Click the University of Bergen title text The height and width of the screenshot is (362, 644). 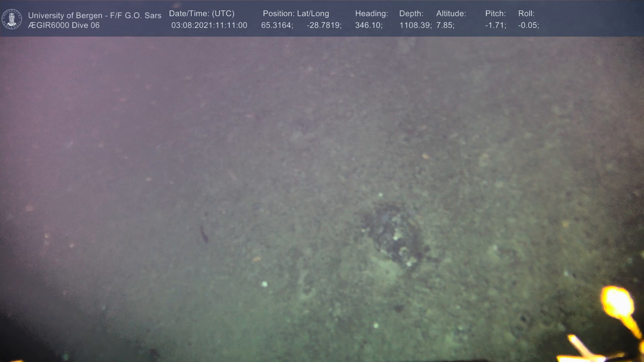(95, 15)
